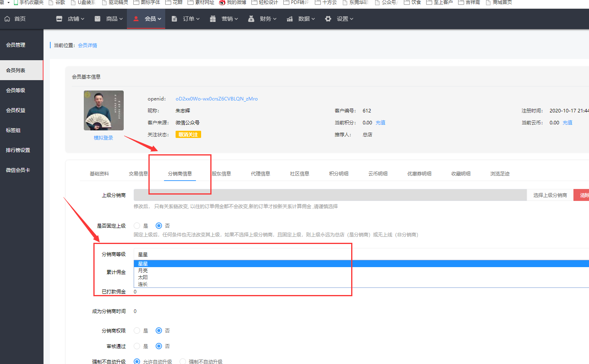This screenshot has height=364, width=589.
Task: Switch to the 收藏明细 tab
Action: (461, 173)
